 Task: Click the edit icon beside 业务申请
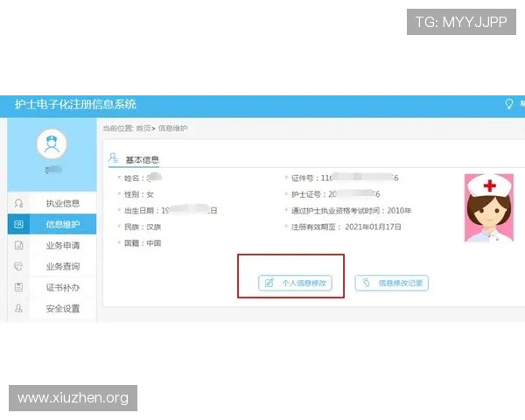coord(18,245)
